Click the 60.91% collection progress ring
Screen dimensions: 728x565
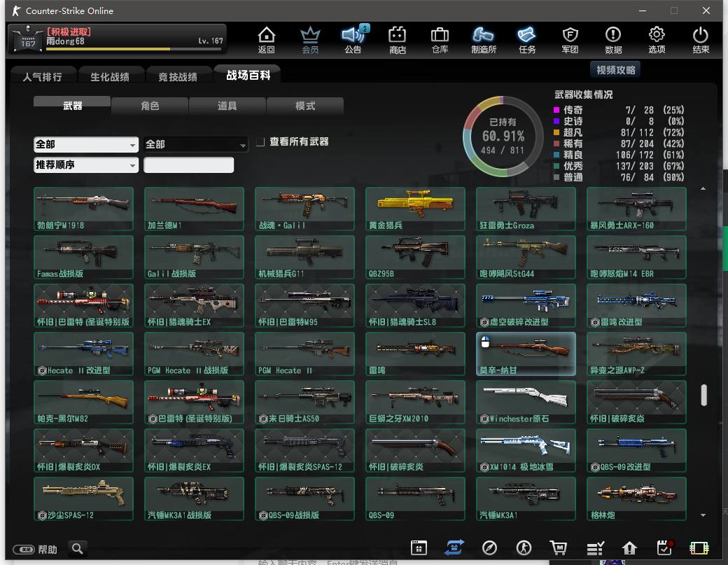[503, 136]
